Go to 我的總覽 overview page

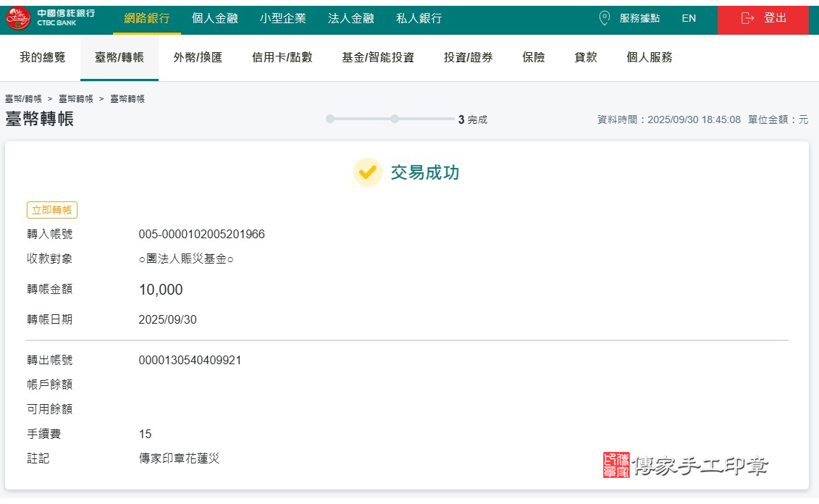click(43, 57)
